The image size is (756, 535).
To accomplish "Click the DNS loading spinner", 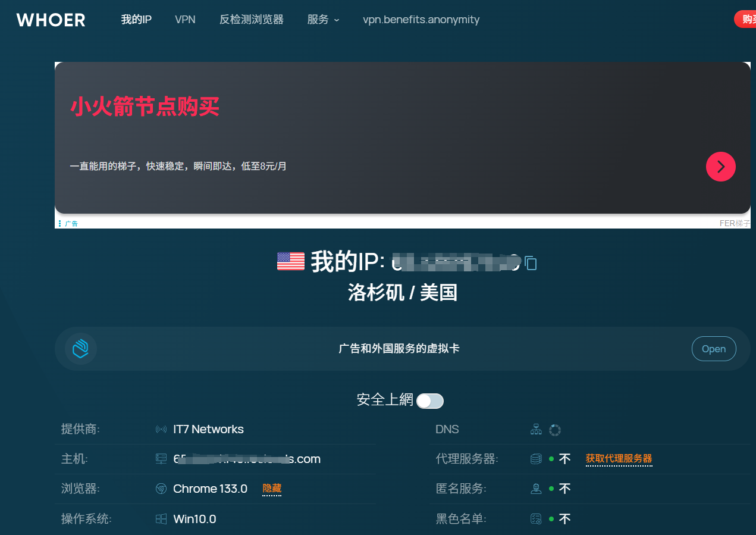I will 555,430.
